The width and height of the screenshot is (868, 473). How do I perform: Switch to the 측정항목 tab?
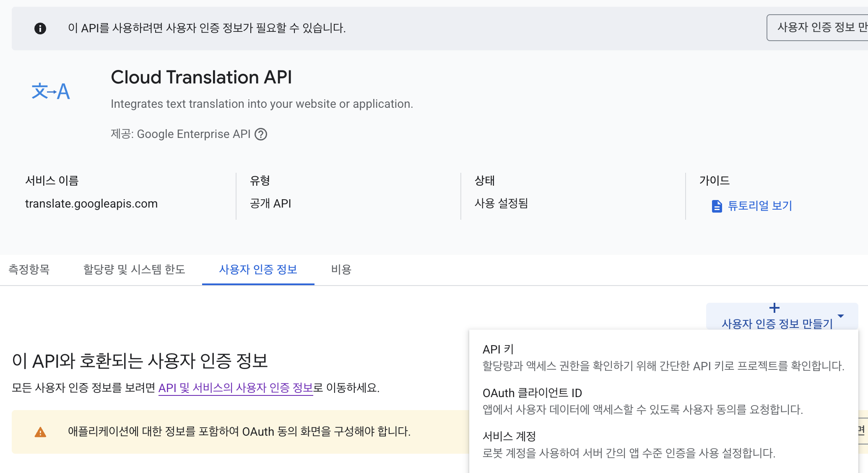(x=29, y=269)
